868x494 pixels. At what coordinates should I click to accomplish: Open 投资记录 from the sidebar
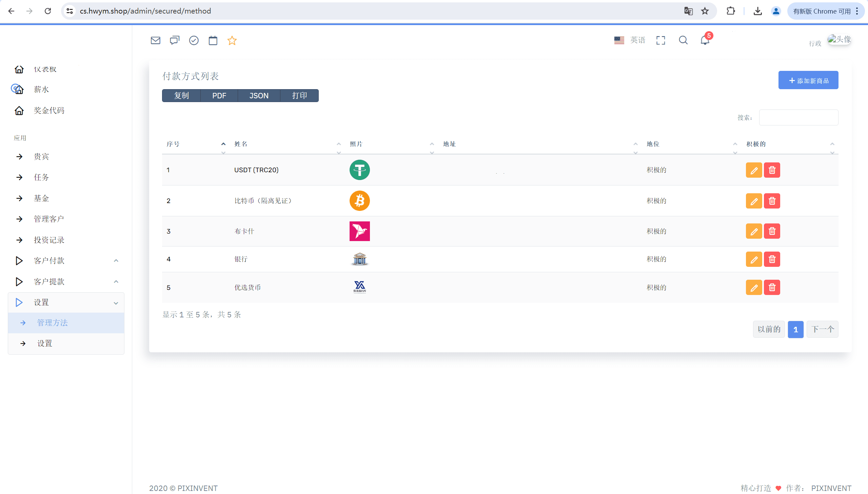coord(49,240)
